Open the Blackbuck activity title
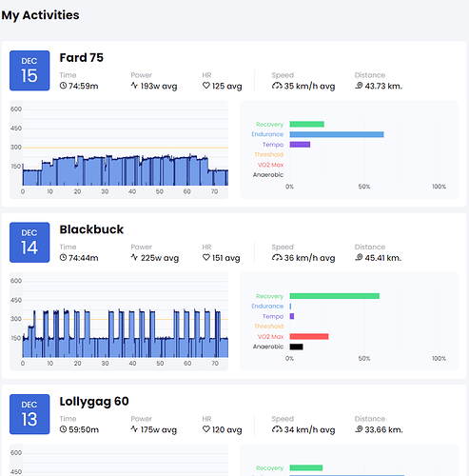 (91, 229)
